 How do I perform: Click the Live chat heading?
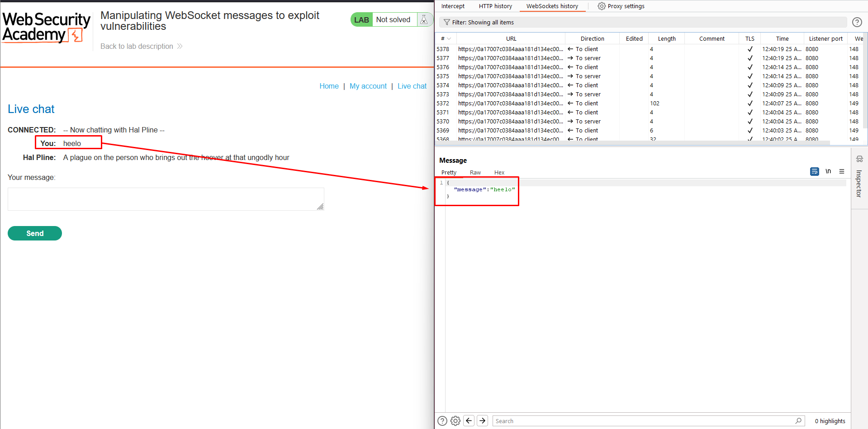click(31, 109)
